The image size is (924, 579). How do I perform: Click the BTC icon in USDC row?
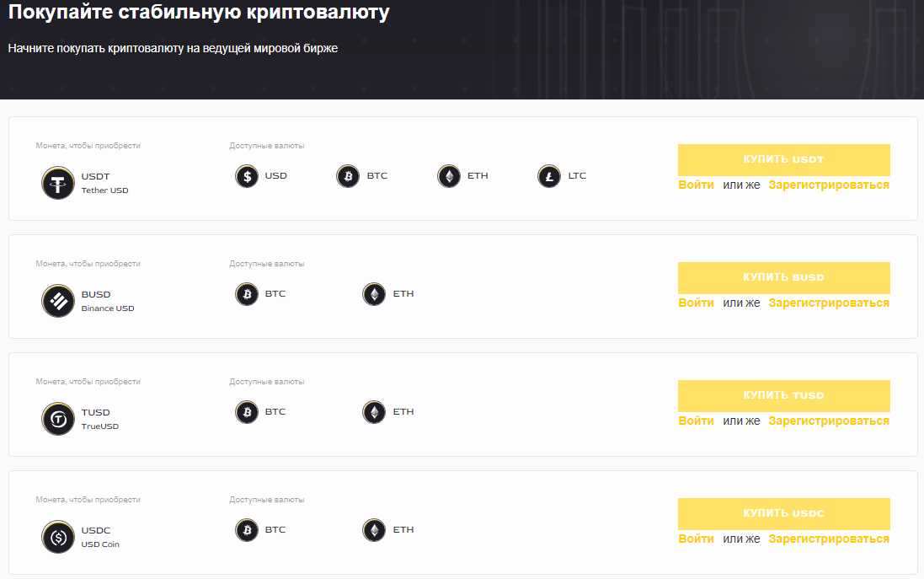click(247, 529)
